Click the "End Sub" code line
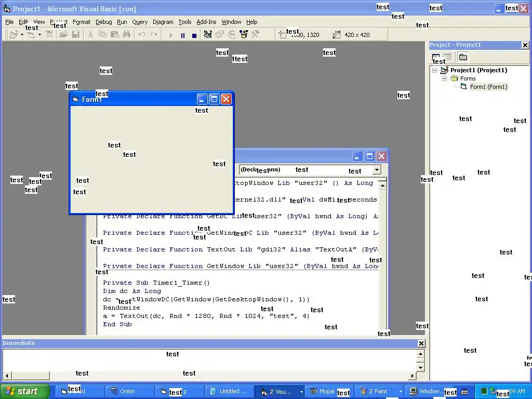The height and width of the screenshot is (399, 532). (117, 324)
